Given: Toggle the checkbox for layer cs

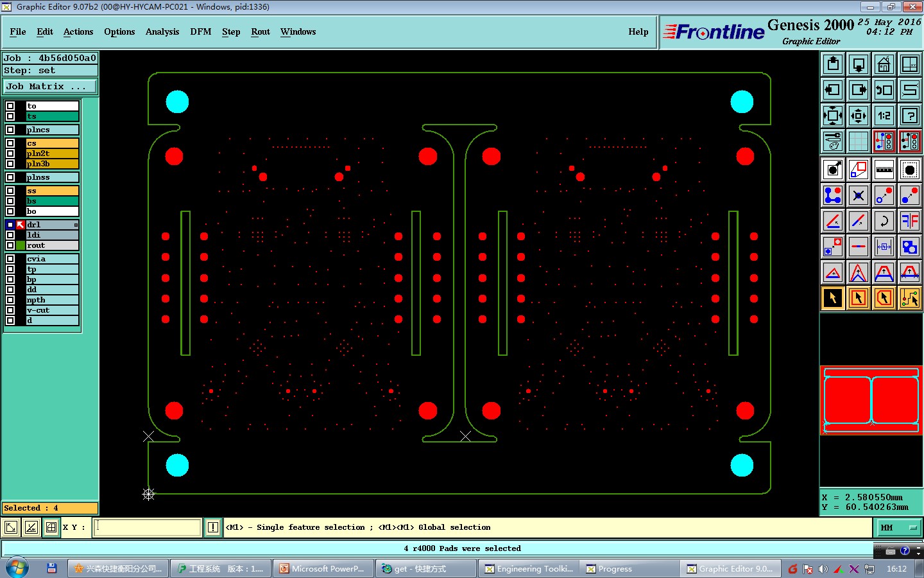Looking at the screenshot, I should coord(10,143).
